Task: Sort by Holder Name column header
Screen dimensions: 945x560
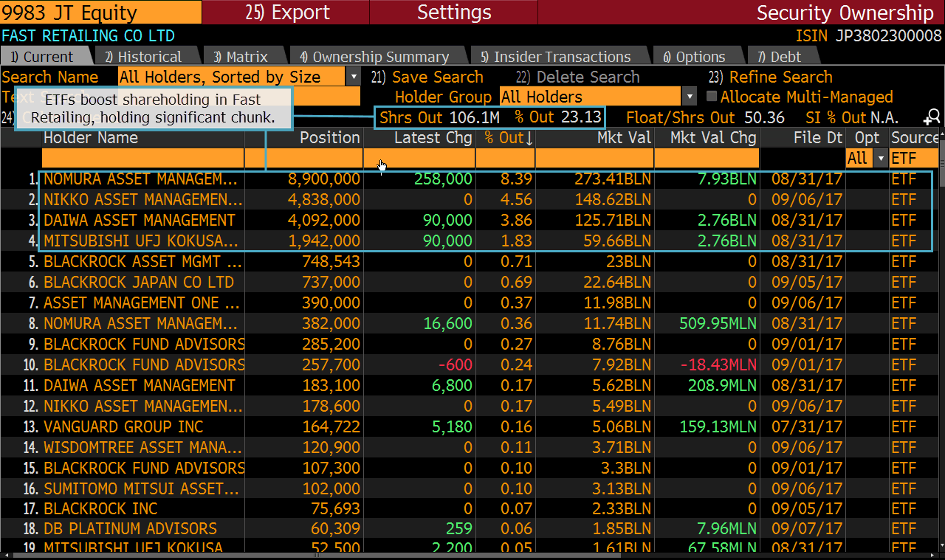Action: coord(91,137)
